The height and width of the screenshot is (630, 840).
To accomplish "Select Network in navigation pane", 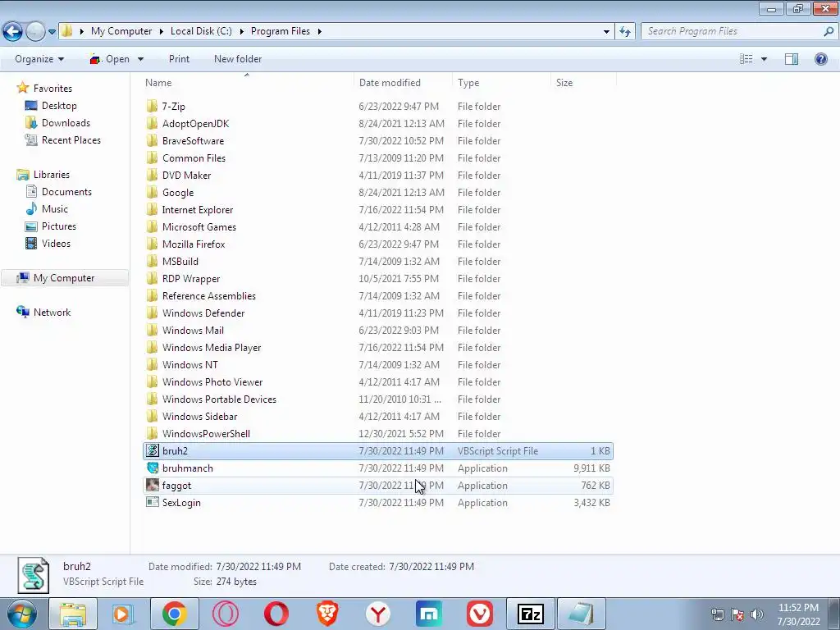I will pos(52,313).
